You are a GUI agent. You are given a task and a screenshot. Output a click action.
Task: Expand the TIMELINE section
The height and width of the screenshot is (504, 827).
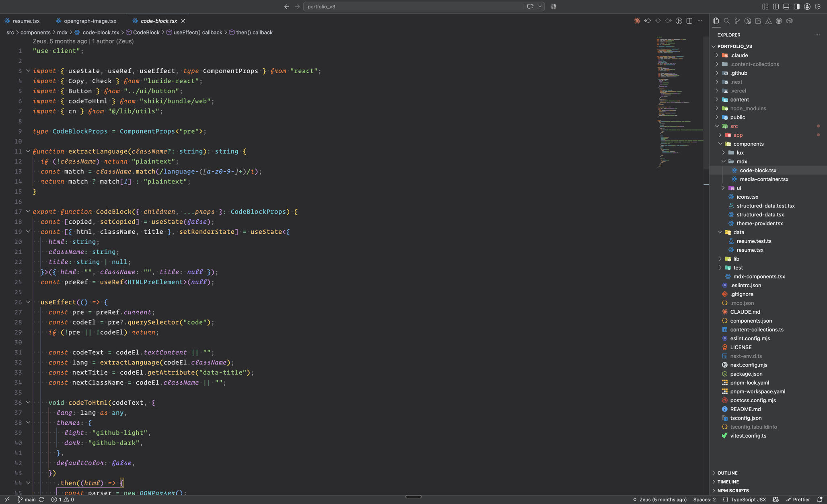point(728,482)
